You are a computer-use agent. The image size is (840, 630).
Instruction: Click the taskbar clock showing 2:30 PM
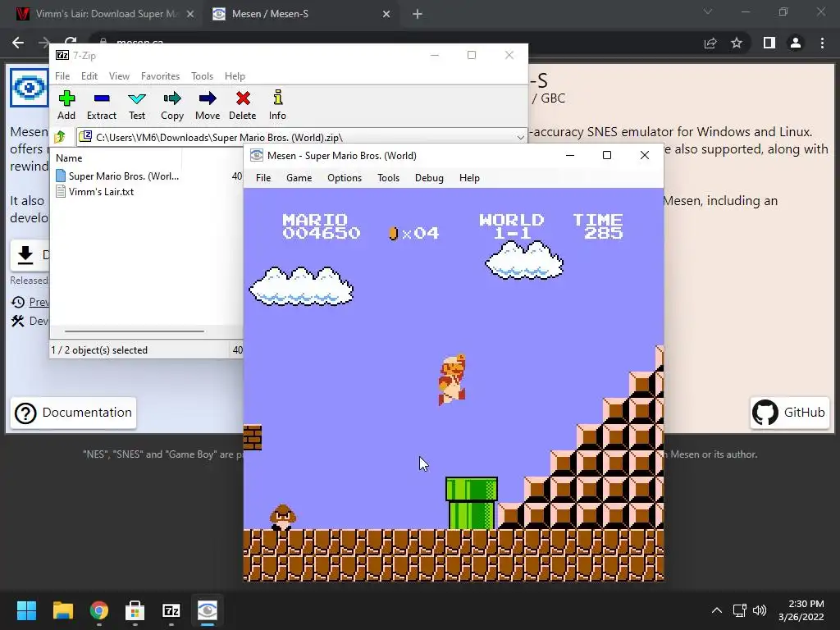(801, 610)
